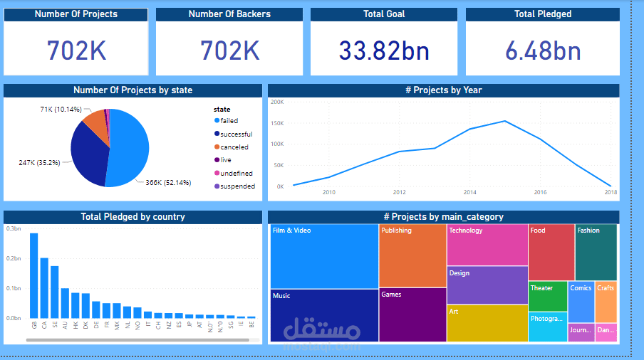This screenshot has height=360, width=644.
Task: Click the 2010 x-axis label
Action: 328,192
